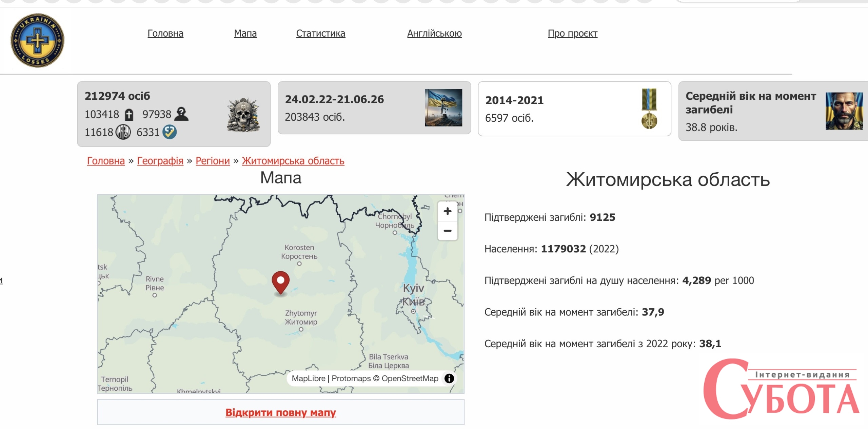The image size is (868, 429).
Task: Click the Protomaps attribution link
Action: [351, 378]
